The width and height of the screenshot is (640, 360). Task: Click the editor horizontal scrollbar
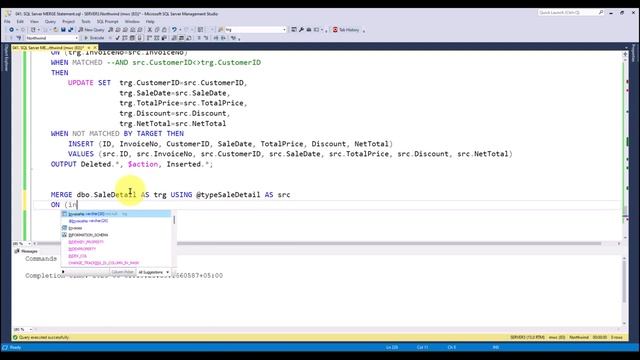(327, 244)
